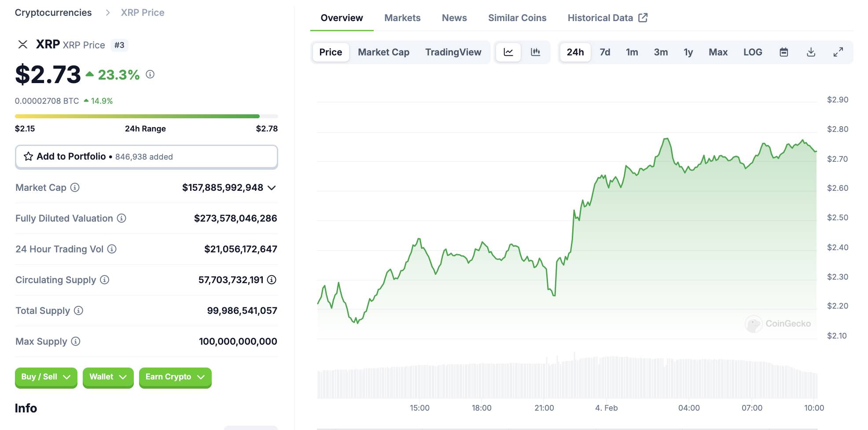
Task: Click the external link icon beside Historical Data
Action: pos(643,18)
